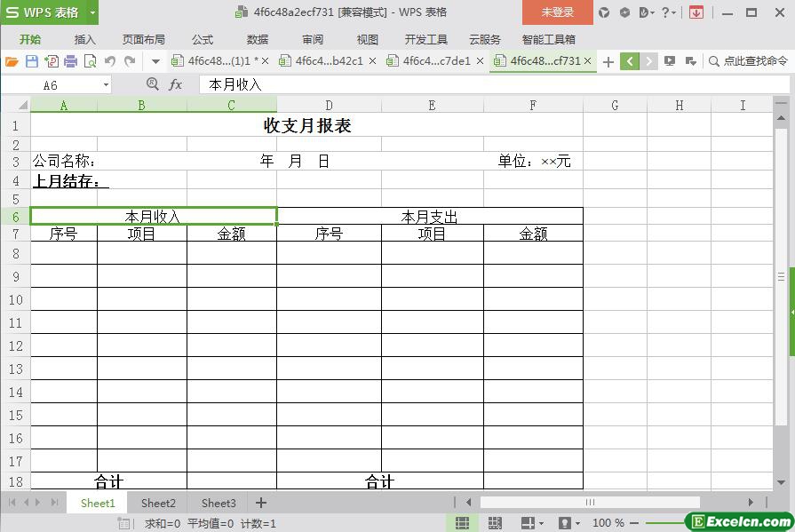Image resolution: width=795 pixels, height=532 pixels.
Task: Open print preview icon
Action: (x=91, y=61)
